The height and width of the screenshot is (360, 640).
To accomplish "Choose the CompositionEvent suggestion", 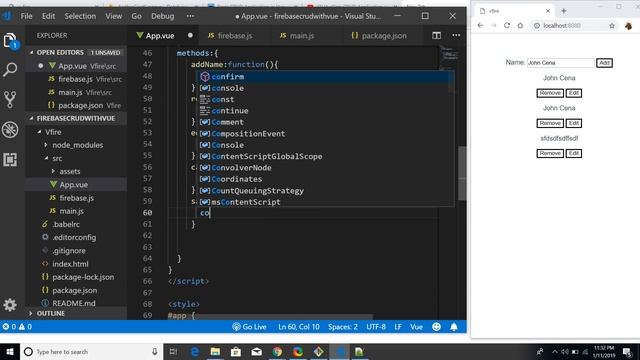I will [326, 133].
